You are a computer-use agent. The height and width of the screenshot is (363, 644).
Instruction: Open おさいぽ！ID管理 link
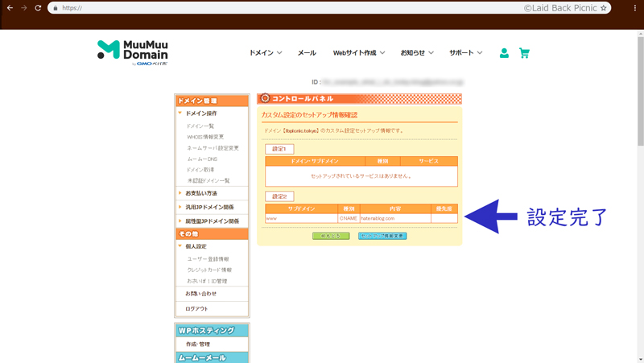pos(207,281)
